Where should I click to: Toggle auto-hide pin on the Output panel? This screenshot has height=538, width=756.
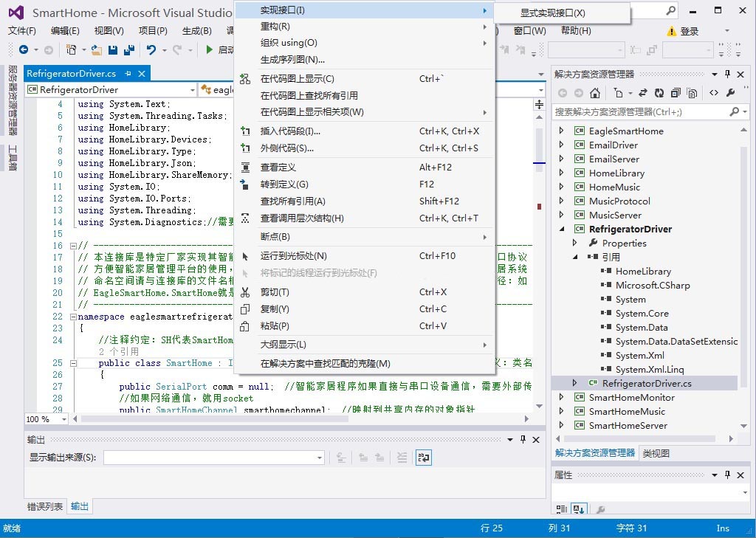click(523, 439)
